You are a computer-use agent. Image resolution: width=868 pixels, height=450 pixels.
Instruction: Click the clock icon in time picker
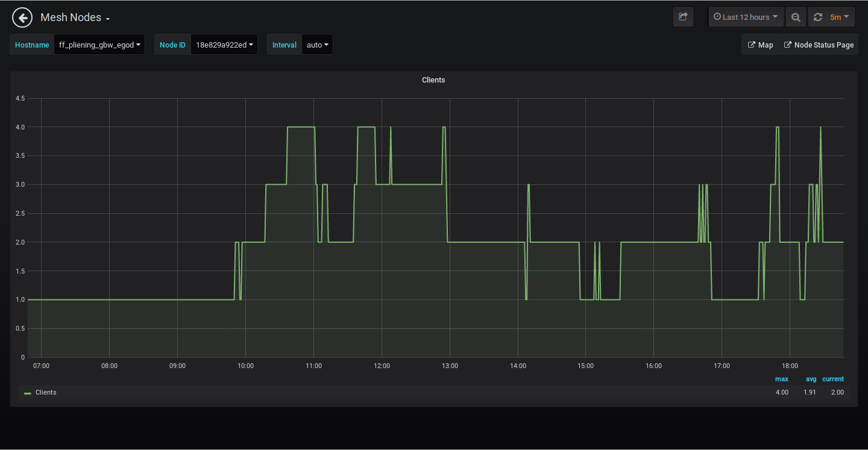pos(717,17)
